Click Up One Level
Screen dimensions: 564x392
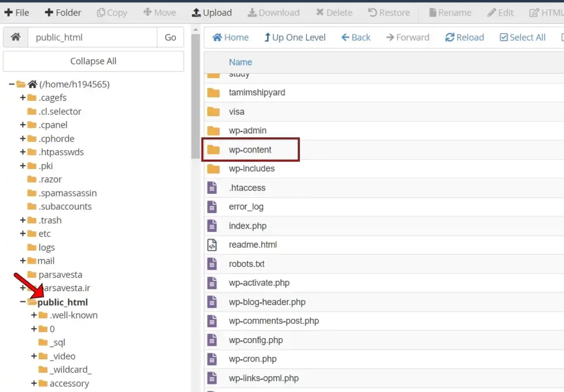tap(295, 37)
